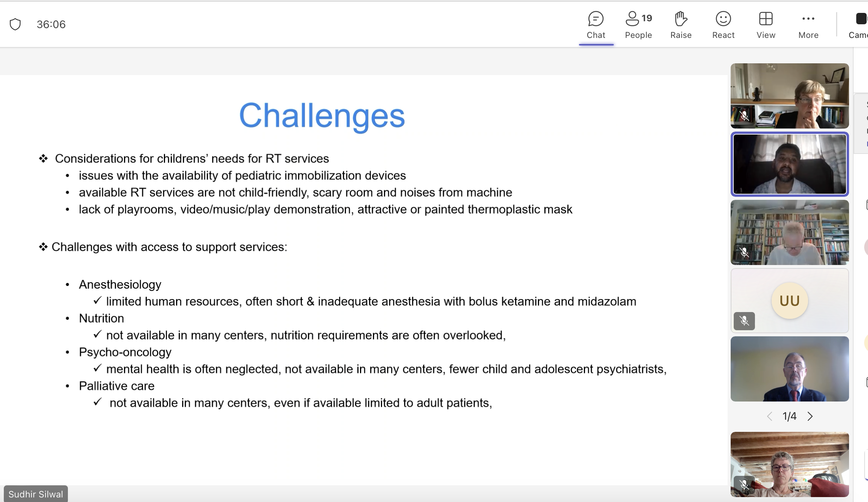
Task: Click the 'lack of playrooms' bullet line
Action: click(325, 209)
